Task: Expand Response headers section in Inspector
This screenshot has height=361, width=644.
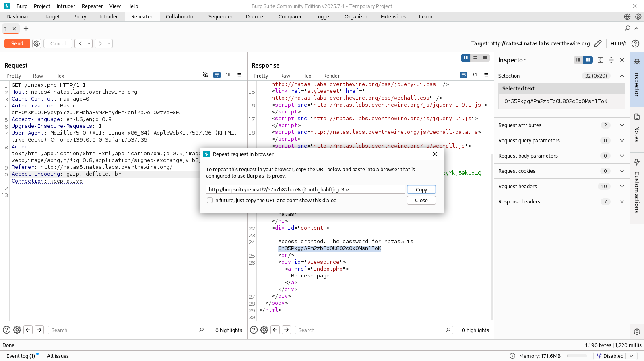Action: click(x=622, y=201)
